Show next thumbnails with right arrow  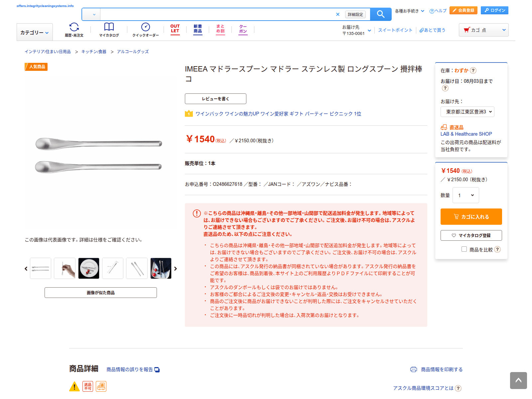pyautogui.click(x=176, y=269)
